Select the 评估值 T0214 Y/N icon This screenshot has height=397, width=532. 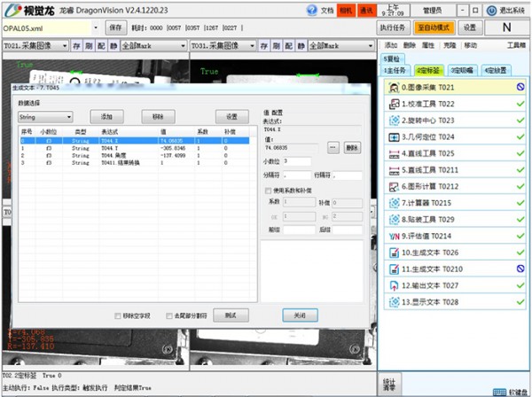pyautogui.click(x=393, y=237)
